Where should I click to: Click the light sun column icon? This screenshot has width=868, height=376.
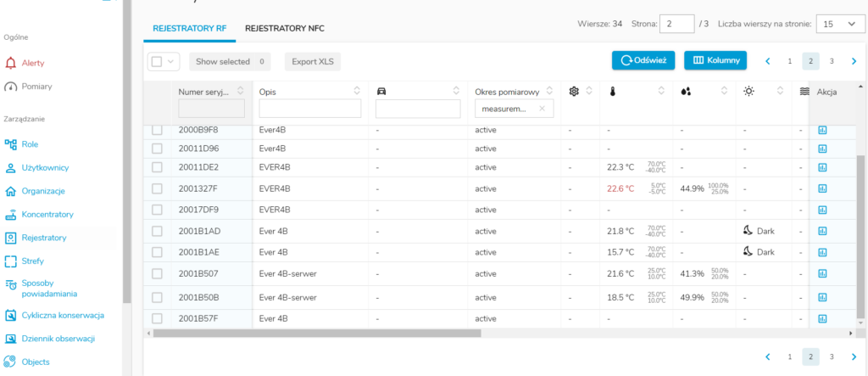748,91
